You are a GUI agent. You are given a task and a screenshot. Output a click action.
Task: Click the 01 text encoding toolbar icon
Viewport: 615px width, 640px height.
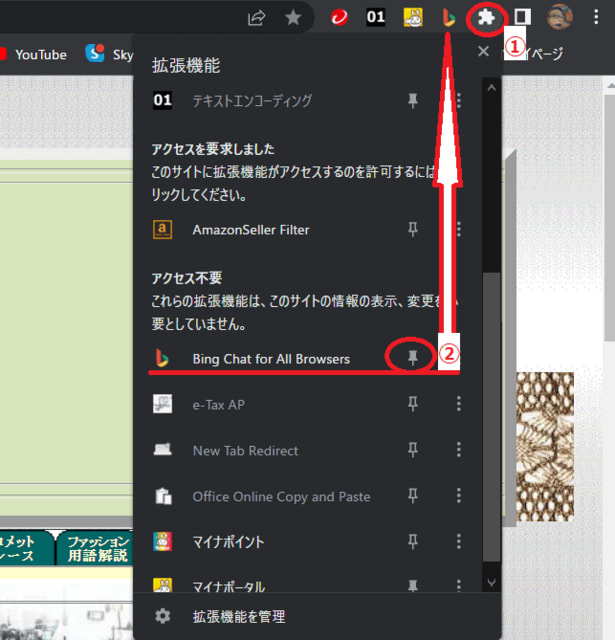pos(376,17)
